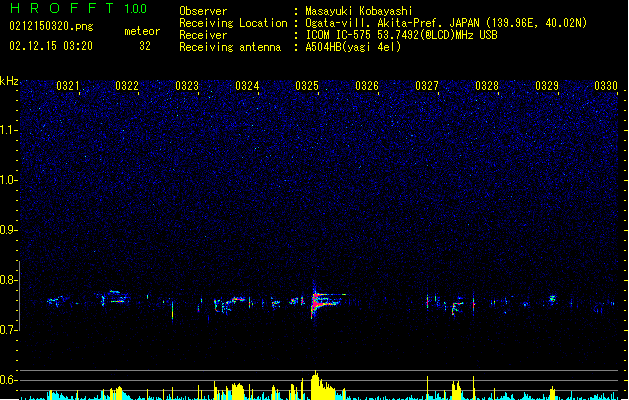Click the 'meteor' label
629x400 pixels.
pos(142,31)
